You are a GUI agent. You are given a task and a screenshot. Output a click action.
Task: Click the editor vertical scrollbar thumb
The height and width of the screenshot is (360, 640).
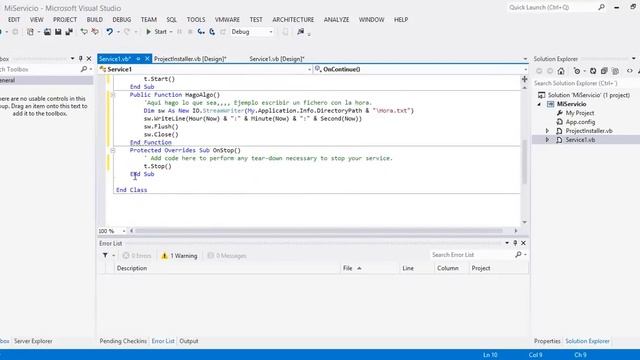524,162
